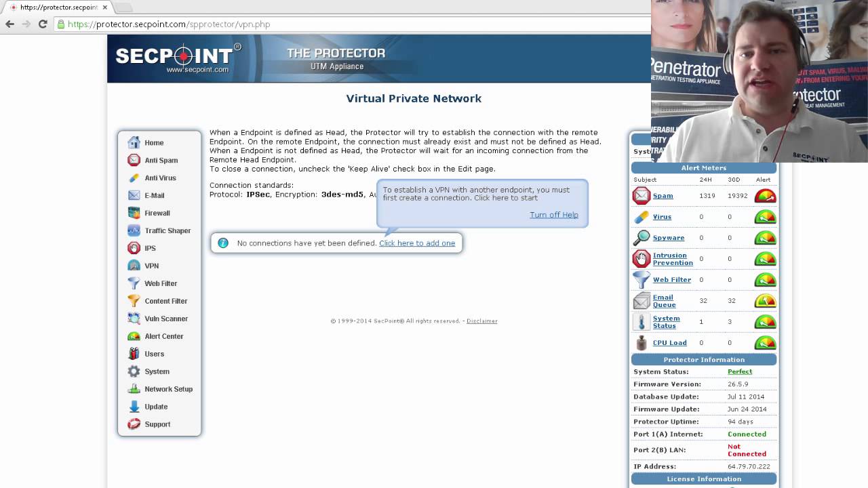868x488 pixels.
Task: Click the CPU Load weight icon
Action: pyautogui.click(x=641, y=343)
